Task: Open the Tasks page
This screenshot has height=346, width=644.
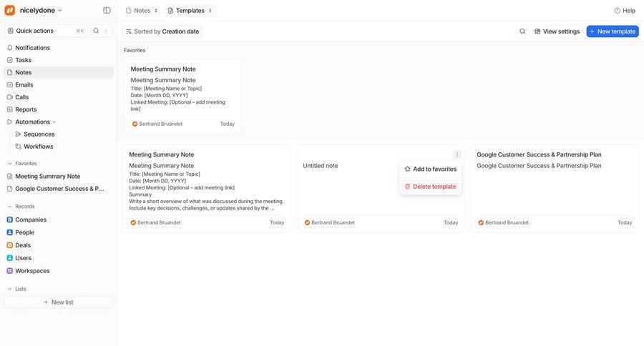Action: click(x=23, y=60)
